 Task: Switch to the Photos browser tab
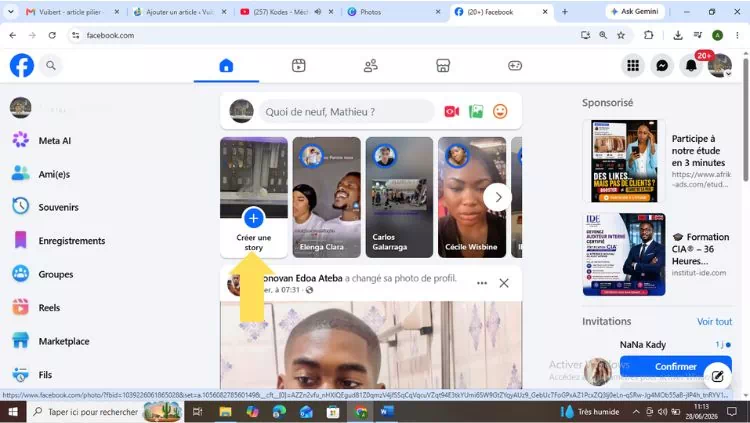pyautogui.click(x=394, y=12)
